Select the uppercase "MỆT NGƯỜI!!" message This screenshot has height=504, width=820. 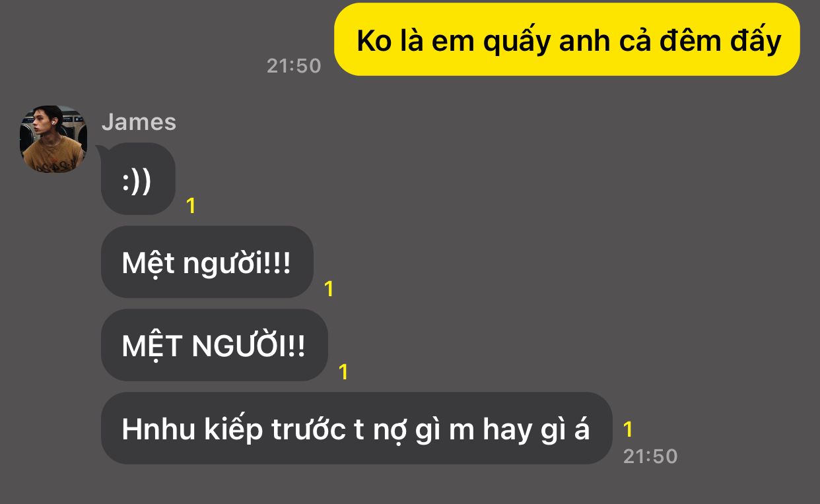tap(214, 345)
